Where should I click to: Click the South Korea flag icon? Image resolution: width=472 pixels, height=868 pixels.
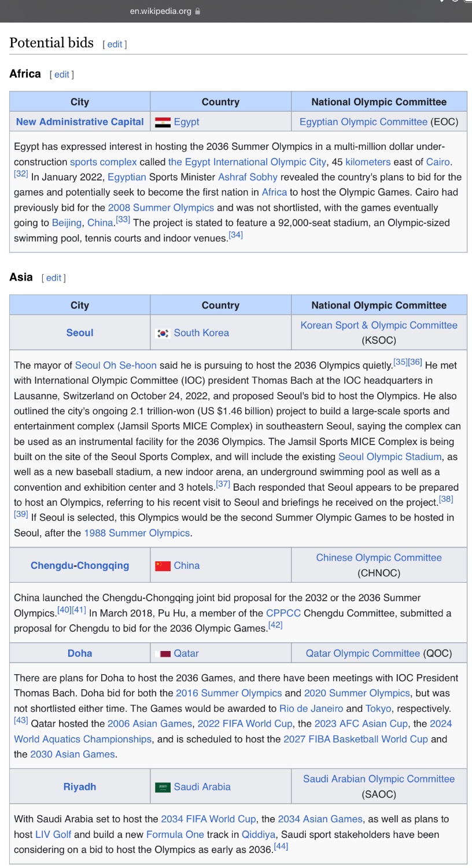[163, 333]
